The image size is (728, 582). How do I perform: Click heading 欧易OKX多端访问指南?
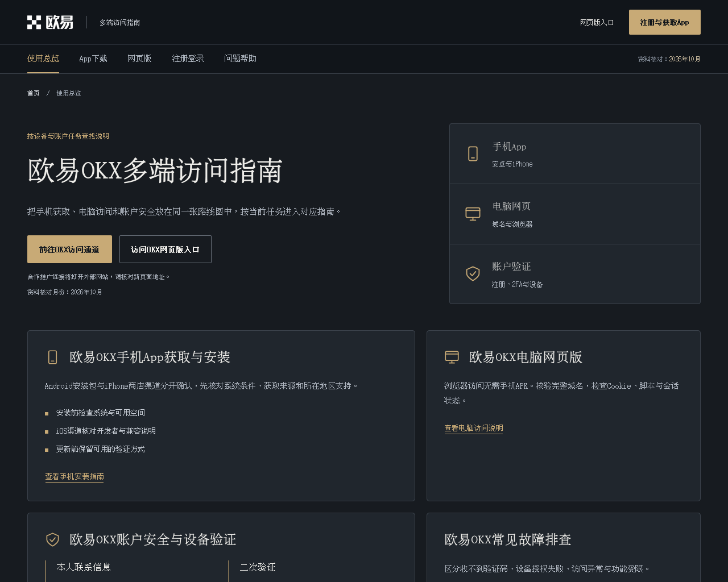155,171
